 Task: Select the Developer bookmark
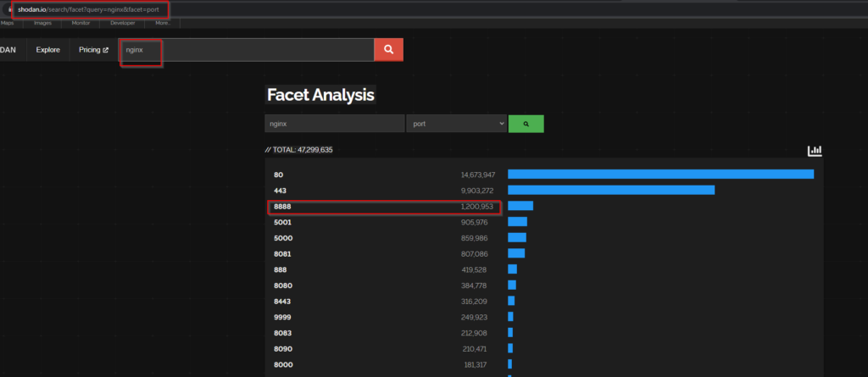pos(123,23)
